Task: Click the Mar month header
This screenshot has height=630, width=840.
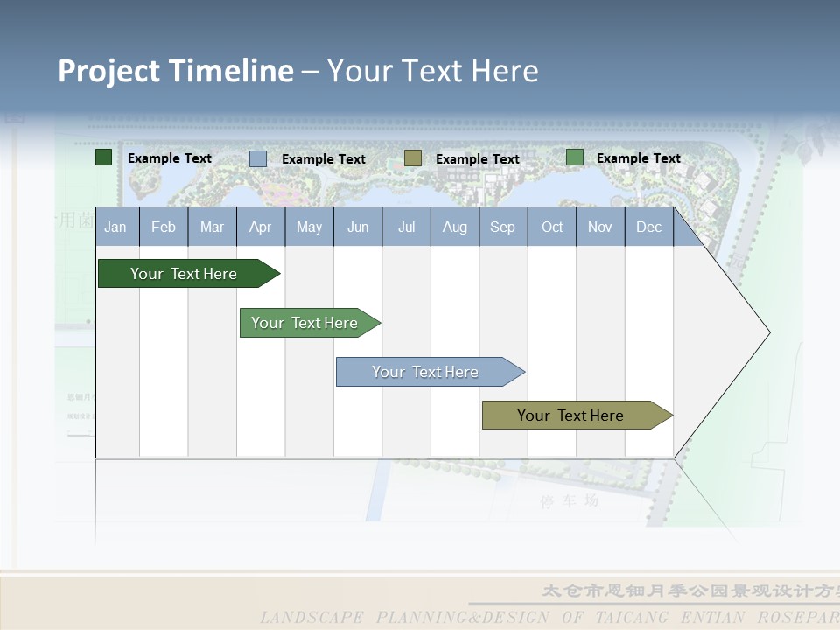Action: pyautogui.click(x=212, y=227)
